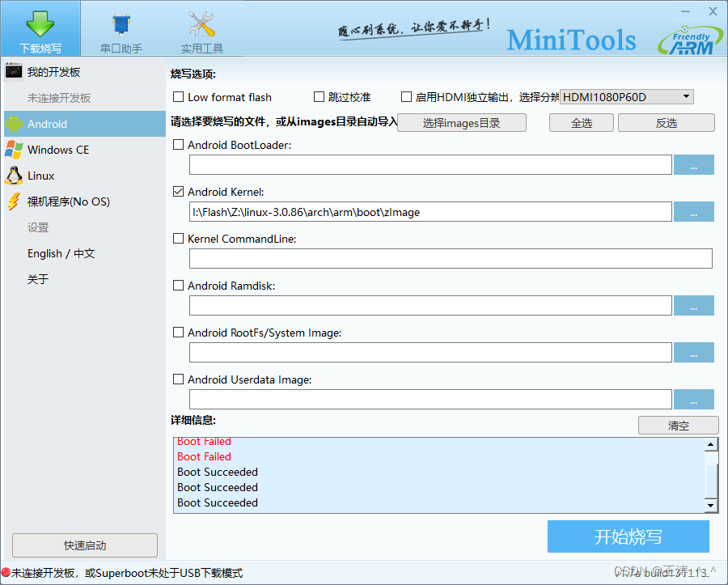Click the 反选 invert selection button

[667, 123]
